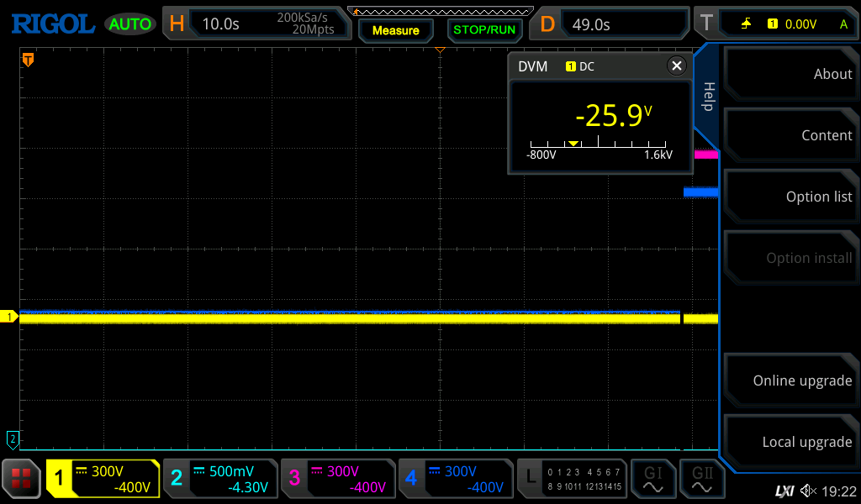Close the DVM panel
Screen dimensions: 861x504
pos(676,66)
